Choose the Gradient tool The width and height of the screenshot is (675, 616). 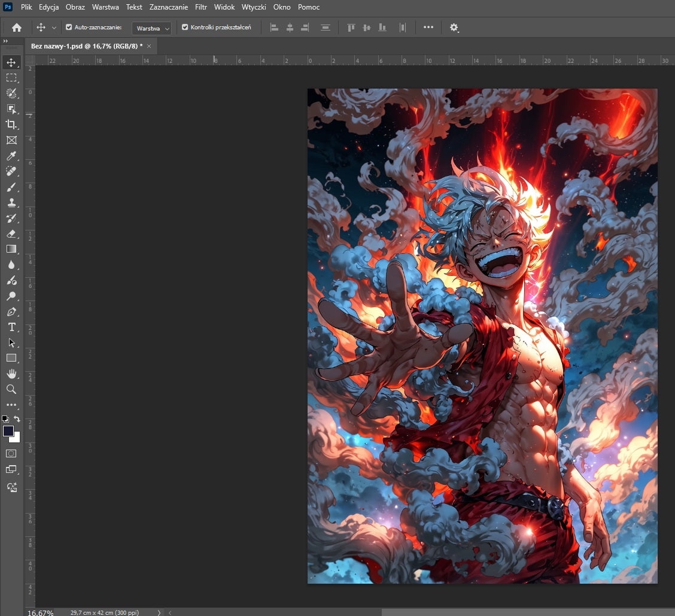(11, 249)
